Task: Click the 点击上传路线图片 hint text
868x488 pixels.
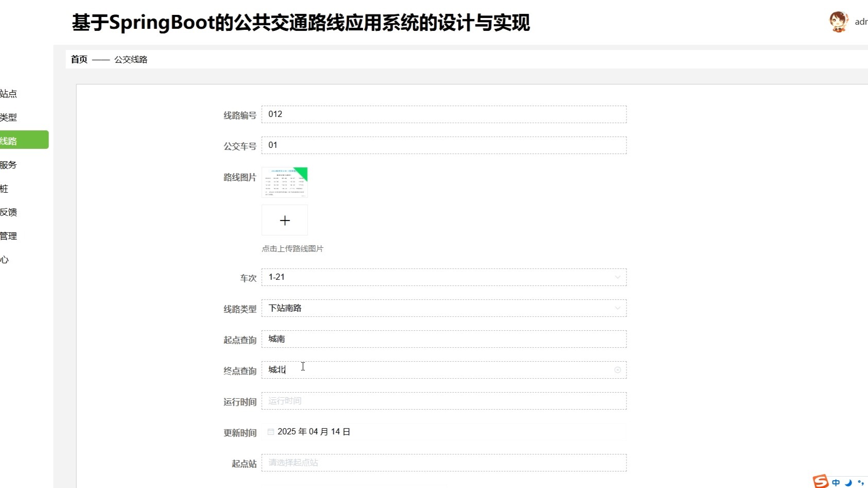Action: click(x=293, y=248)
